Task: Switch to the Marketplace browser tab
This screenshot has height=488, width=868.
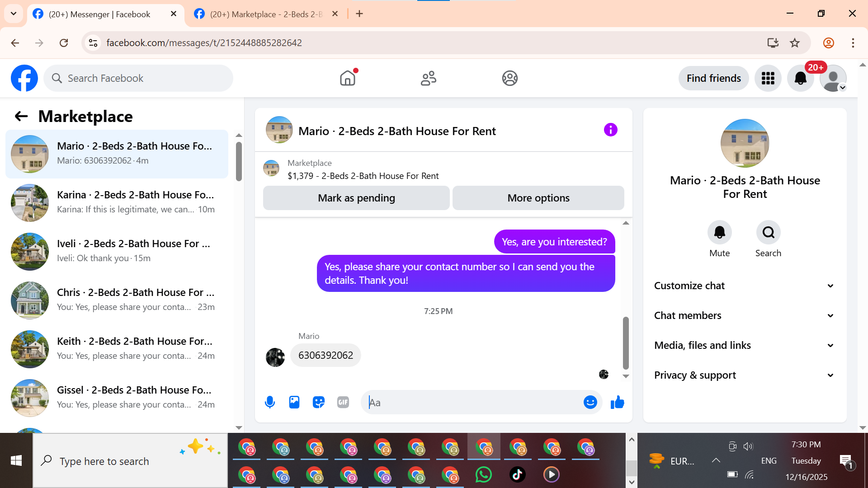Action: click(x=266, y=14)
